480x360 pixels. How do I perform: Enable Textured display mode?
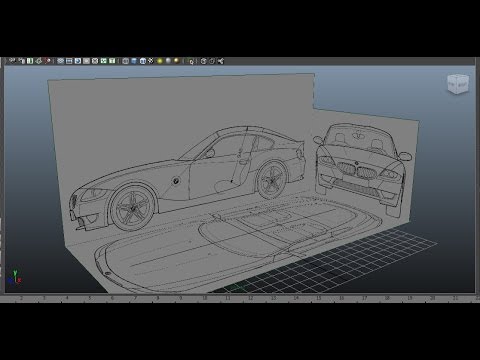tap(151, 61)
